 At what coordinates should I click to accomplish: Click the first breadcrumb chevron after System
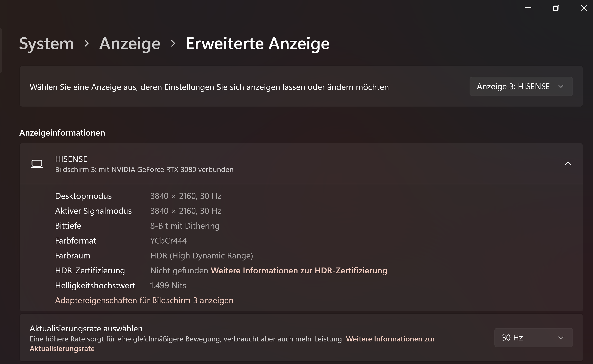point(87,44)
